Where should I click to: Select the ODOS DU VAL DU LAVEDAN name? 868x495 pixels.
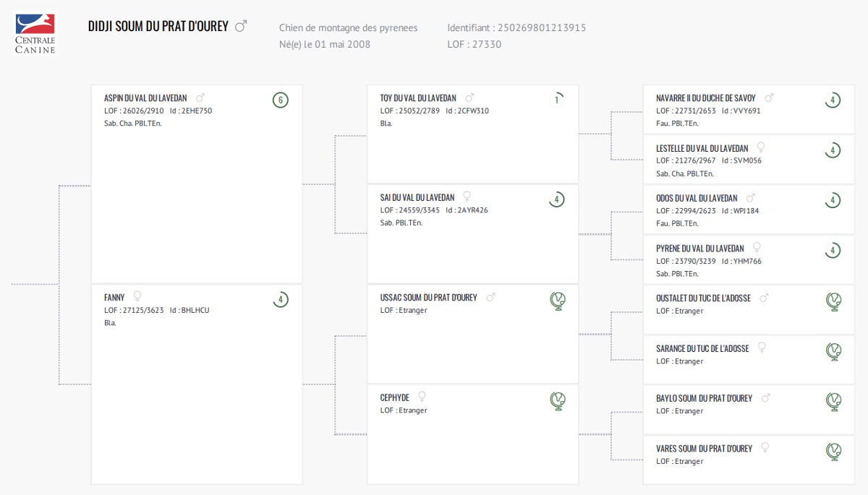[697, 199]
